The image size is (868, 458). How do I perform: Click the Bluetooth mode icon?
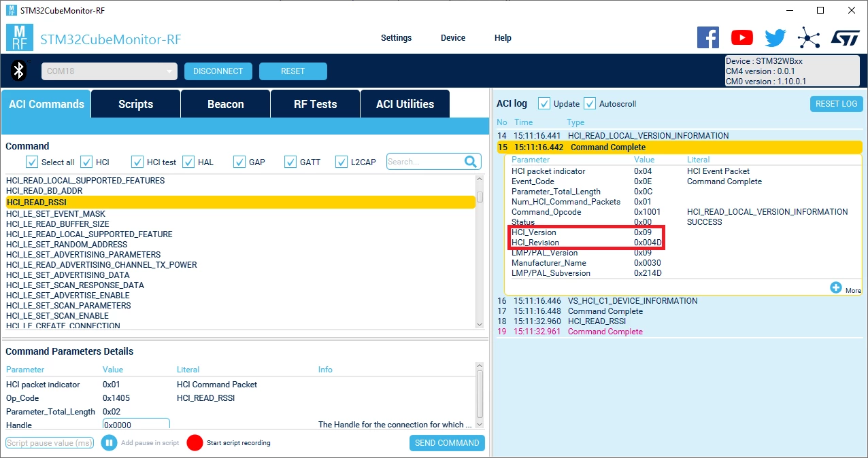20,70
